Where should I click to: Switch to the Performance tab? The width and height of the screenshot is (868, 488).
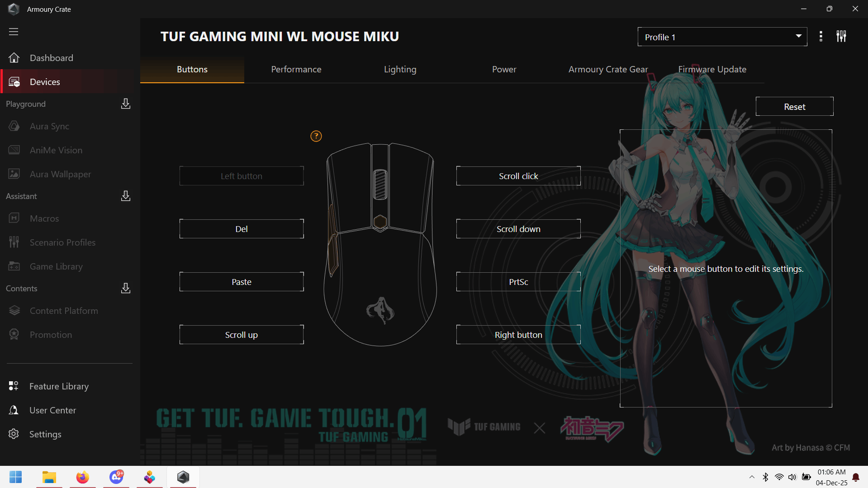point(296,69)
